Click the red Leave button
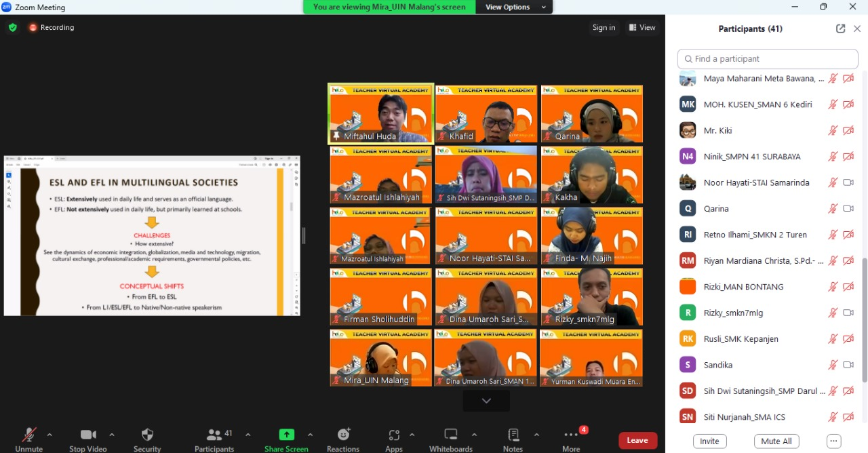This screenshot has width=868, height=453. pos(637,440)
